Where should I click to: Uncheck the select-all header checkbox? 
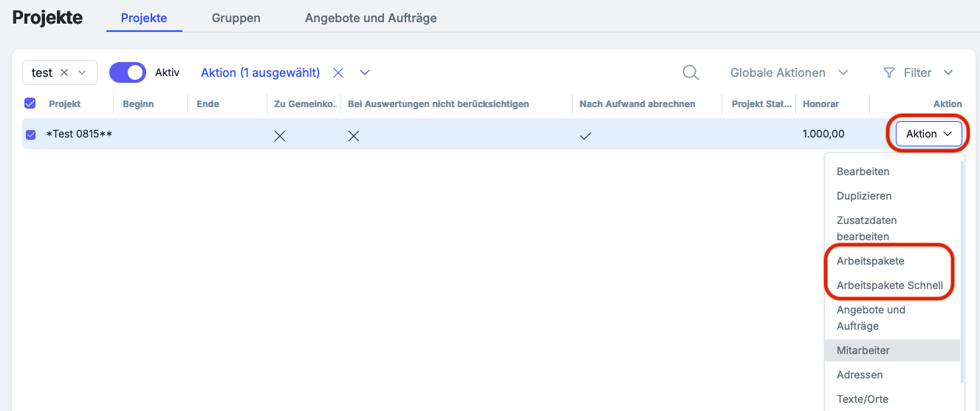(30, 103)
